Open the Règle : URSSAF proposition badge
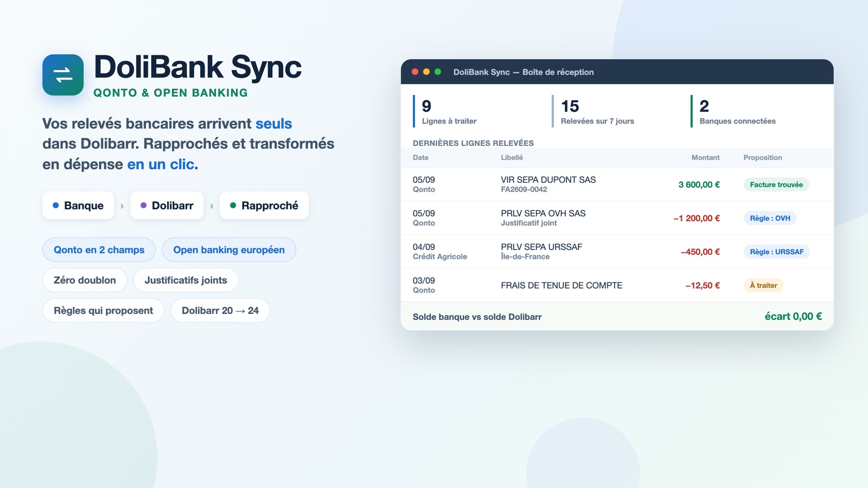This screenshot has width=868, height=488. pos(777,252)
